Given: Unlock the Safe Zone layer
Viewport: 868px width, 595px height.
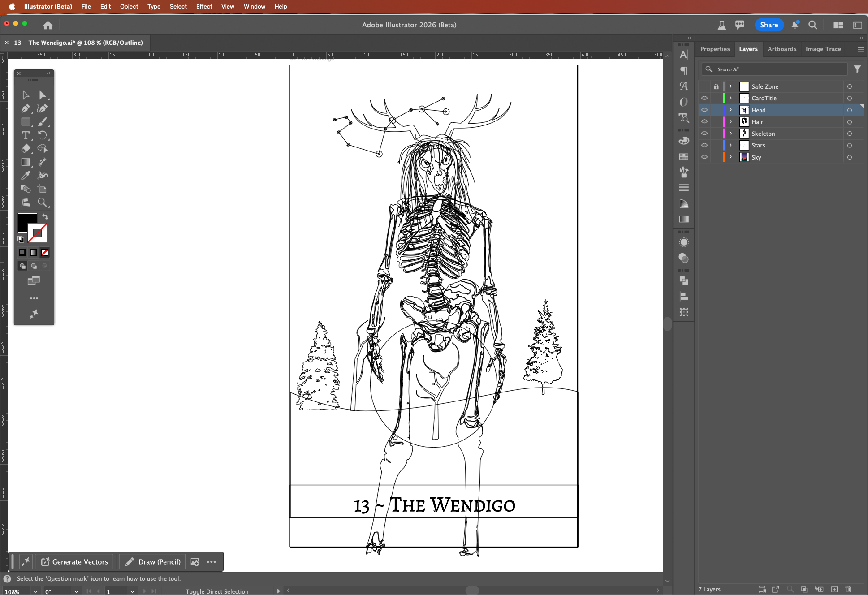Looking at the screenshot, I should 716,86.
